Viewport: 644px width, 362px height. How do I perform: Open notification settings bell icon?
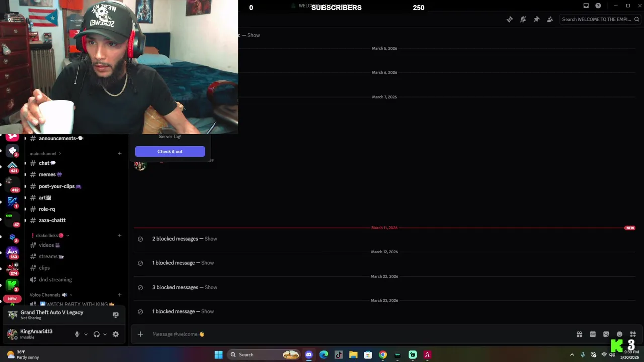point(523,19)
